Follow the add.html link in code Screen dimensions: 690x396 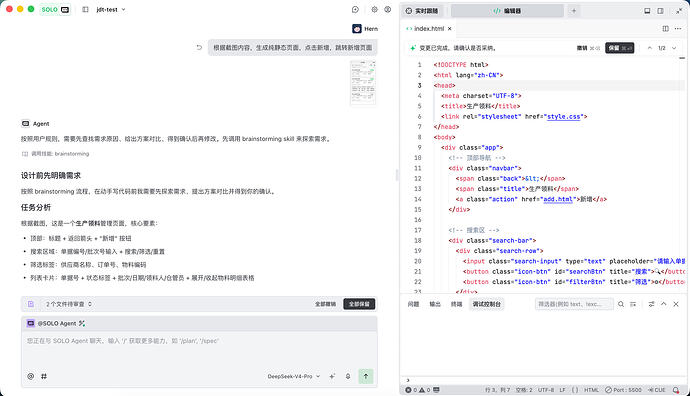tap(558, 199)
